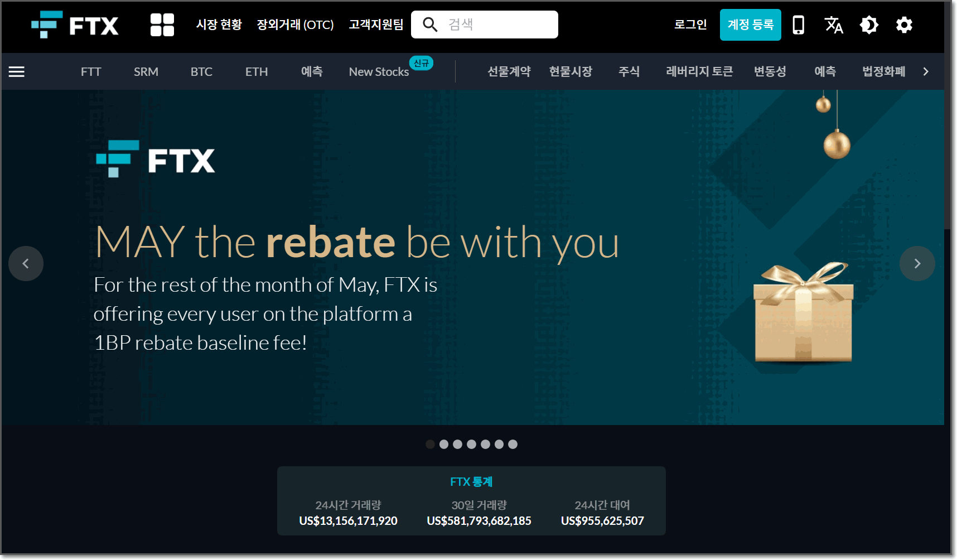The image size is (957, 560).
Task: Select FTT quick tab
Action: (x=91, y=71)
